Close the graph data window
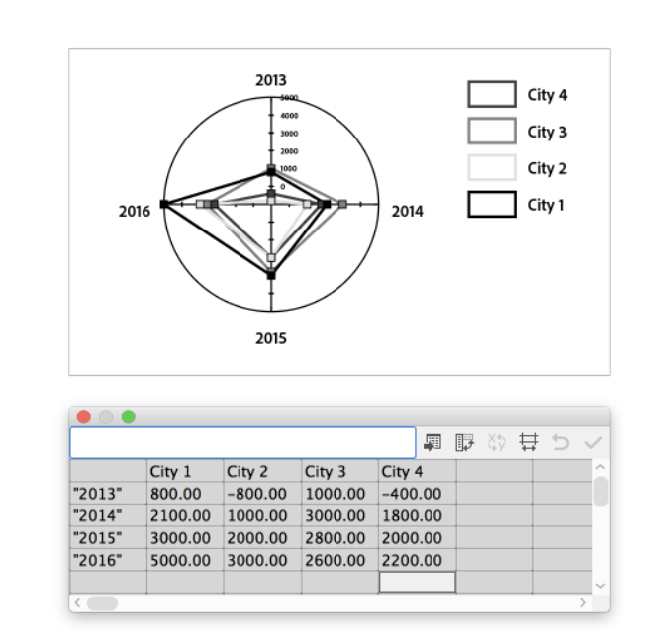672x644 pixels. [84, 416]
